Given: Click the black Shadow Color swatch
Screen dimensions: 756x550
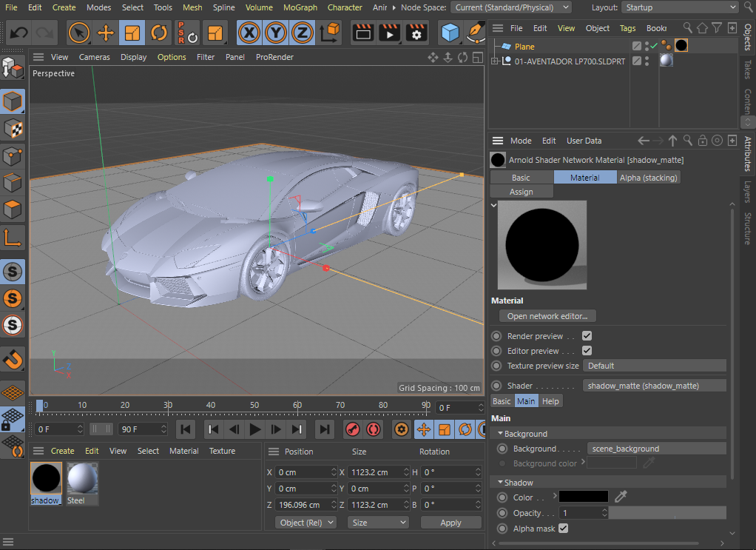Looking at the screenshot, I should point(583,497).
